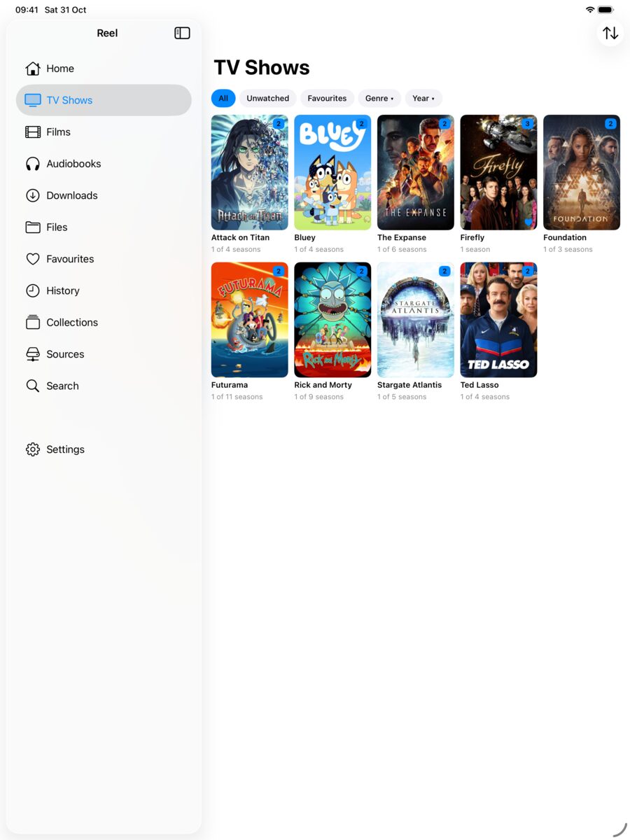
Task: Toggle the Favourites filter chip
Action: [327, 98]
